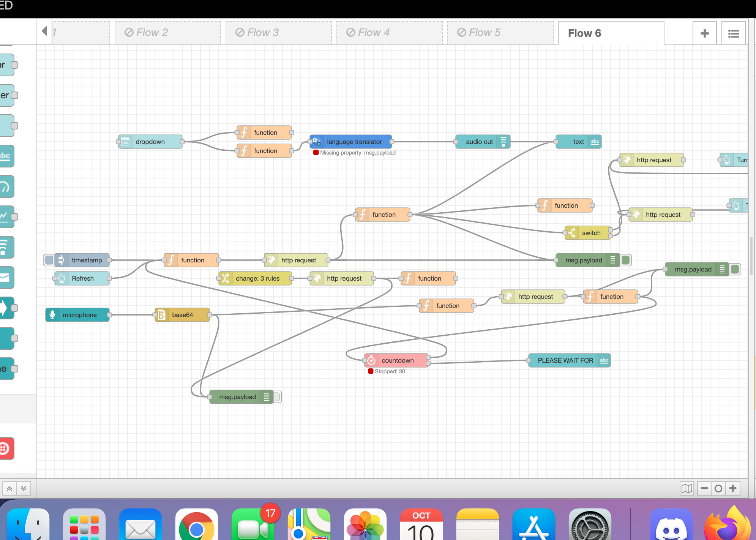Click the change: 3 rules node icon

point(226,278)
